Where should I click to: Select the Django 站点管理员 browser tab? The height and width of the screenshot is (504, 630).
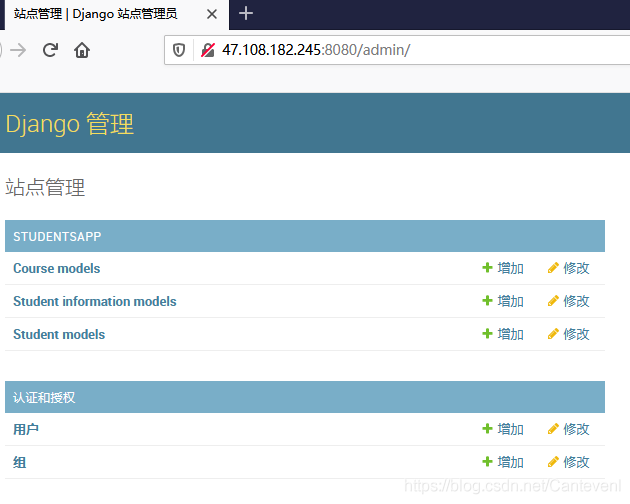[117, 15]
